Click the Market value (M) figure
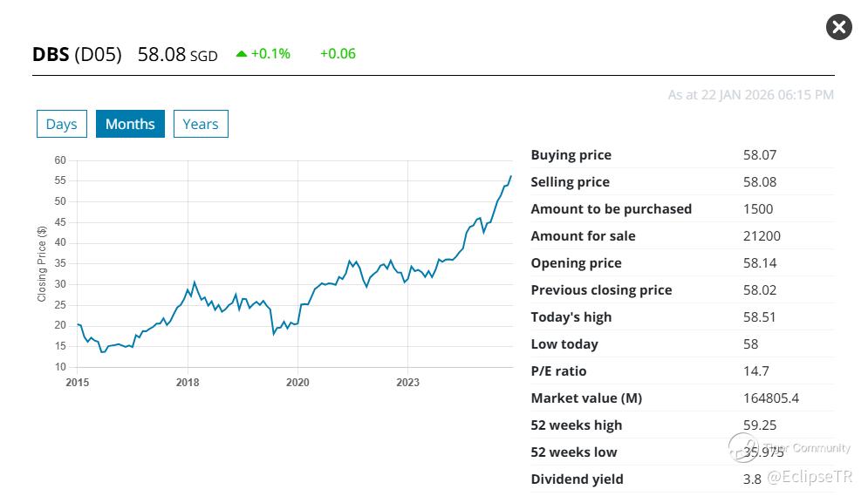Screen dimensions: 868x496 (x=771, y=398)
